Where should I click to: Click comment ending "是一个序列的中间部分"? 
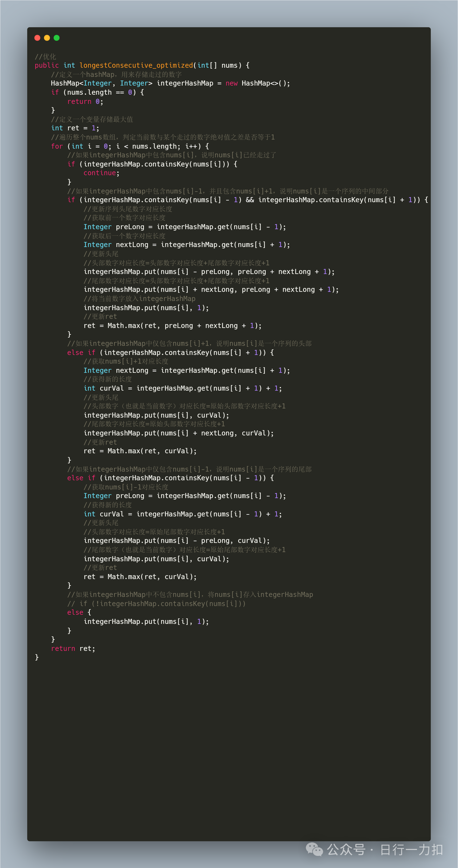tap(228, 191)
